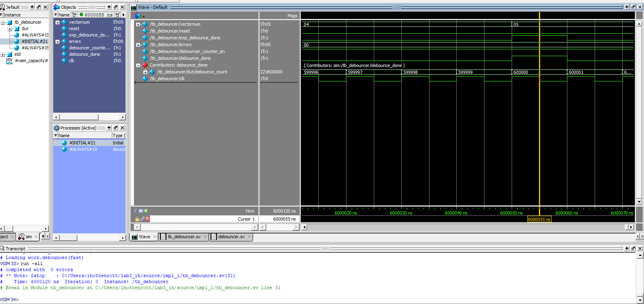The width and height of the screenshot is (644, 304).
Task: Click the red Delete Cursor icon
Action: coord(148,219)
